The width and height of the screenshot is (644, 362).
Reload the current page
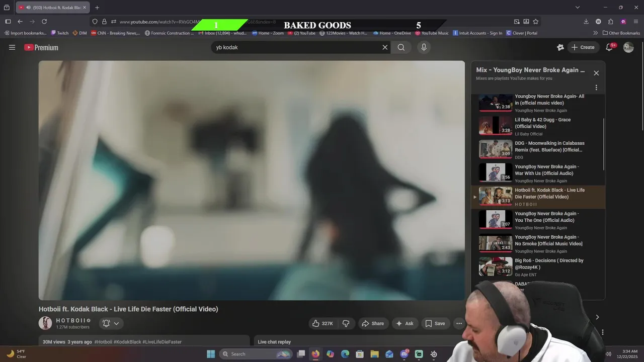click(x=44, y=22)
